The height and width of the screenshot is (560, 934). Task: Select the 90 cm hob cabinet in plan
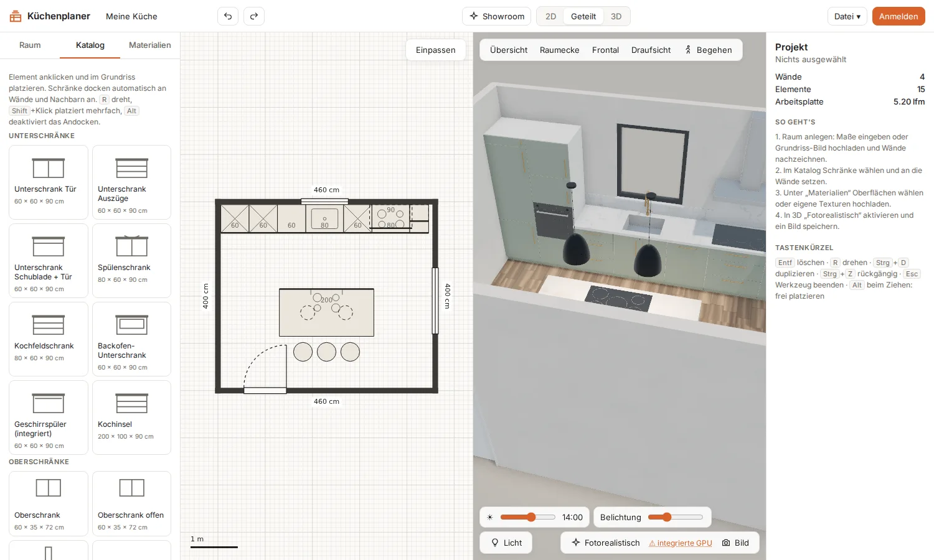coord(391,218)
